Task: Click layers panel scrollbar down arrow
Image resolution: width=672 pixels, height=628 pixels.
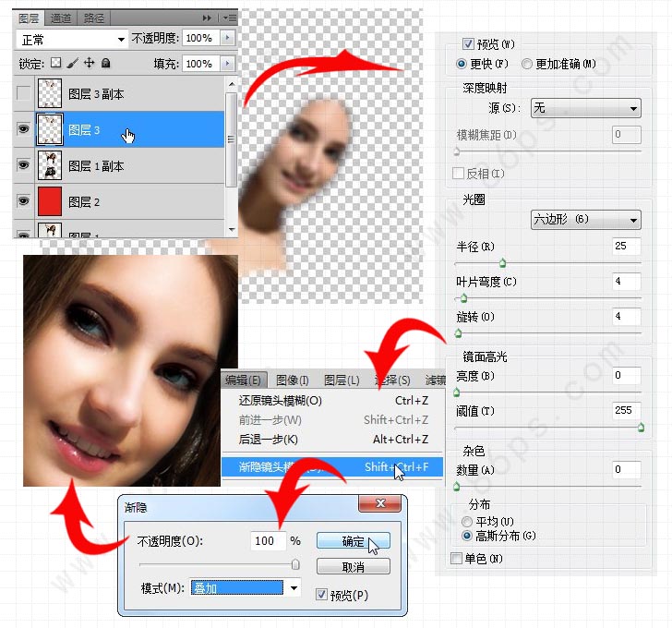Action: (232, 230)
